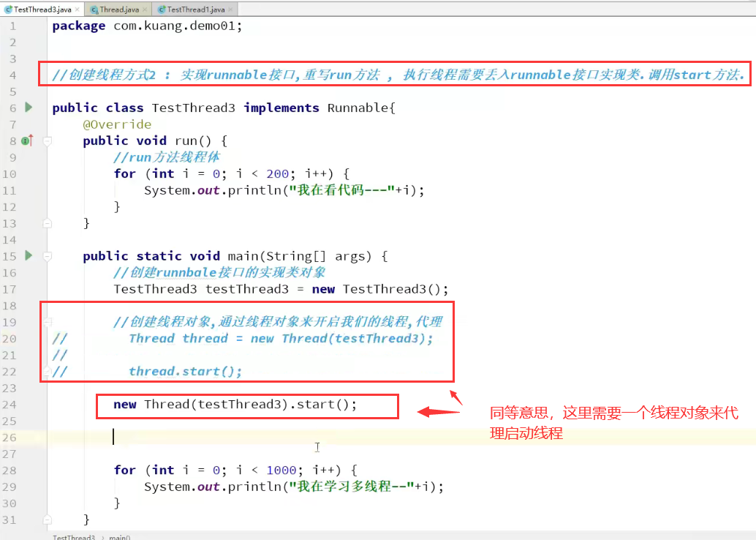
Task: Click the package name com.kuang.demo01
Action: tap(174, 26)
